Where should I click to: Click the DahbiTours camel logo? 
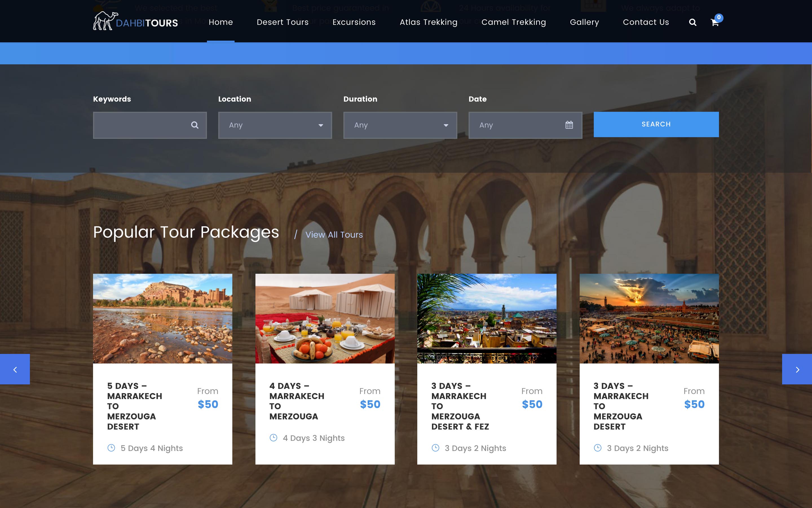click(x=135, y=21)
